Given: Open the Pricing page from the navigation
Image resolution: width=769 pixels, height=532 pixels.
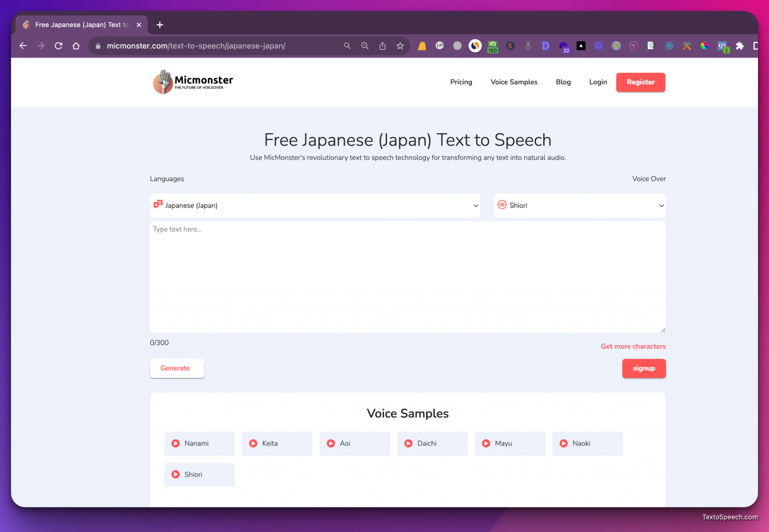Looking at the screenshot, I should click(461, 82).
